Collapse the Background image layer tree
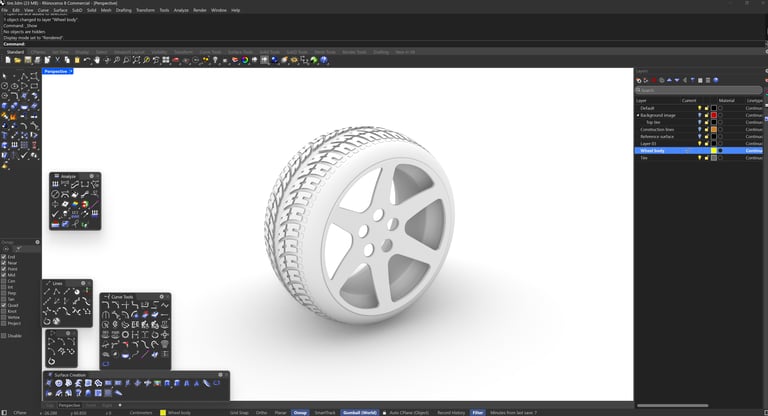Image resolution: width=768 pixels, height=416 pixels. pyautogui.click(x=637, y=115)
